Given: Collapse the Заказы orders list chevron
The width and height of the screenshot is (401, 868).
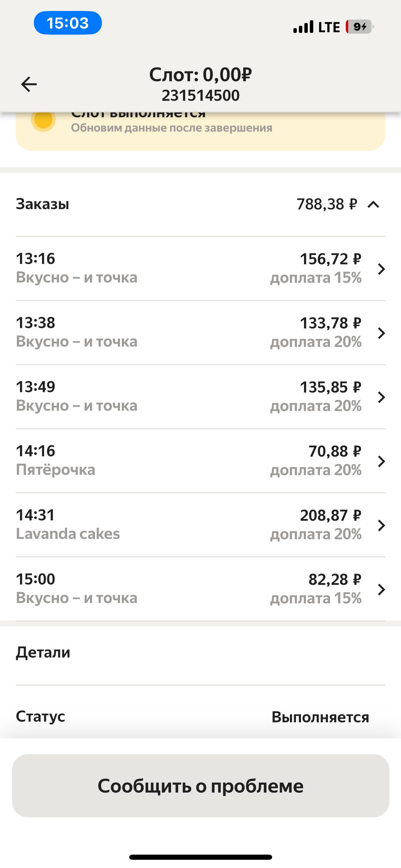Looking at the screenshot, I should (x=373, y=205).
